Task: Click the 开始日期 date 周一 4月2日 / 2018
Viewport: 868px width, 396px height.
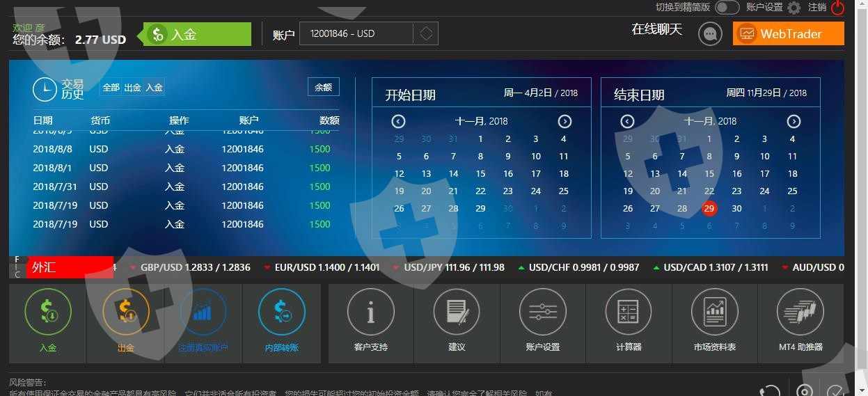Action: point(540,93)
